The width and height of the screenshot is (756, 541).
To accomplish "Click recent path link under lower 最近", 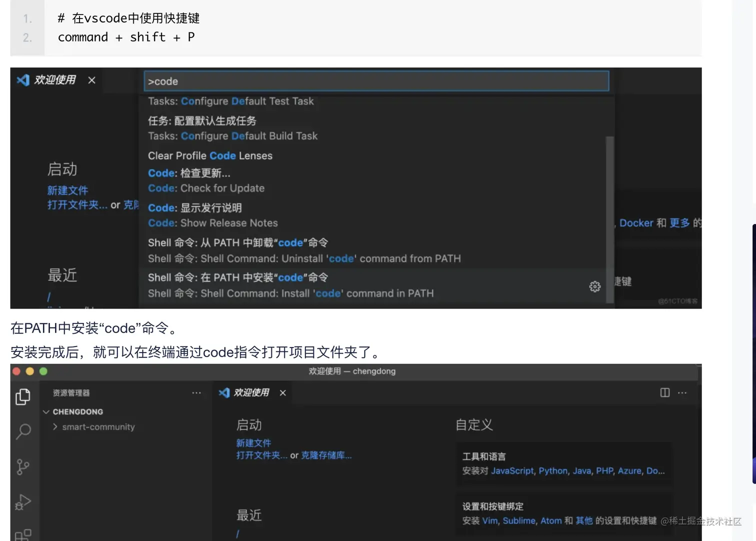I will [x=238, y=534].
